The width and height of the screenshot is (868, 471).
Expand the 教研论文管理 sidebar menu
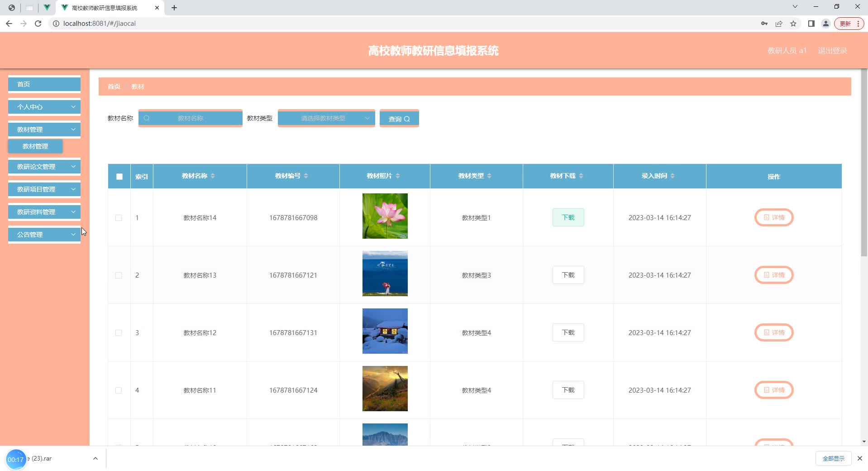pos(44,167)
